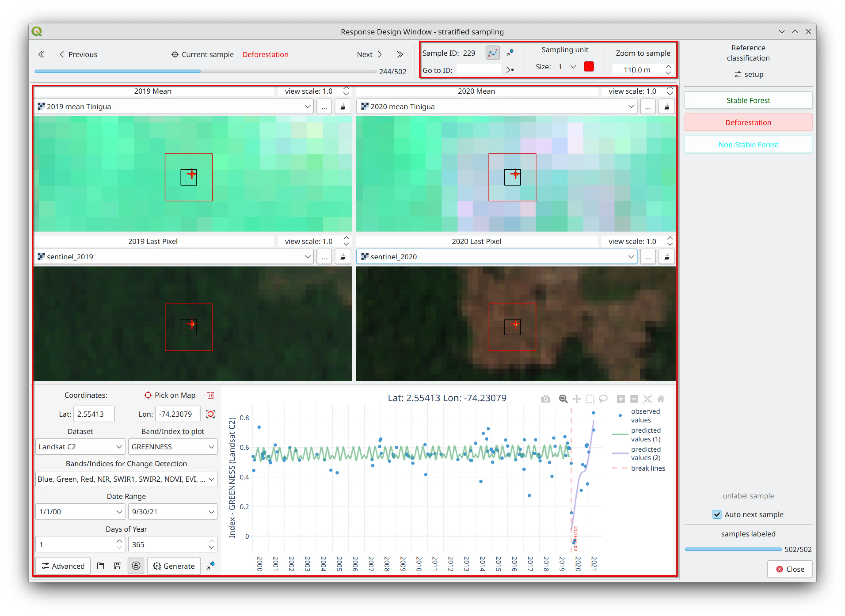
Task: Click the red sampling unit color swatch
Action: [588, 67]
